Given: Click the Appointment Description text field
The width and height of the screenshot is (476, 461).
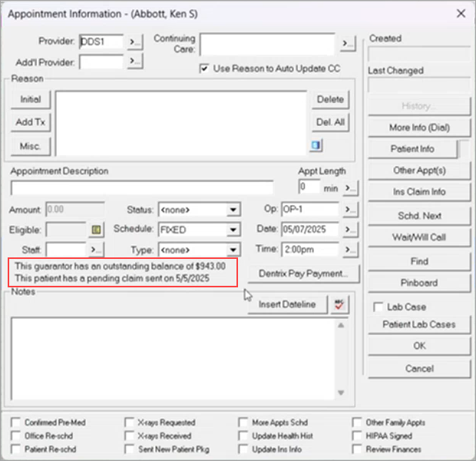Looking at the screenshot, I should click(142, 187).
